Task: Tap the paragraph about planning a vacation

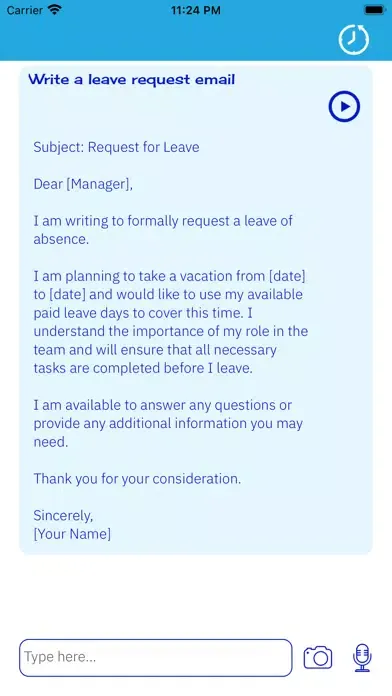Action: pyautogui.click(x=171, y=322)
